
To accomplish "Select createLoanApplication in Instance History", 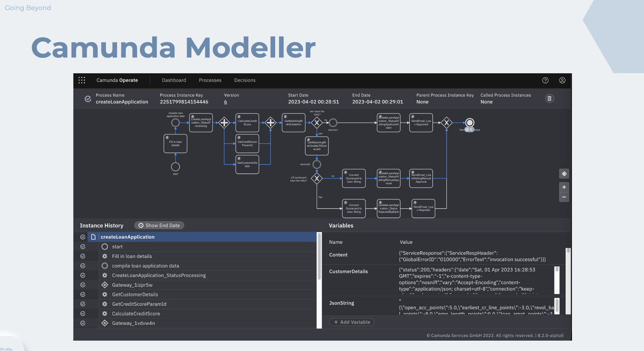I will point(127,237).
